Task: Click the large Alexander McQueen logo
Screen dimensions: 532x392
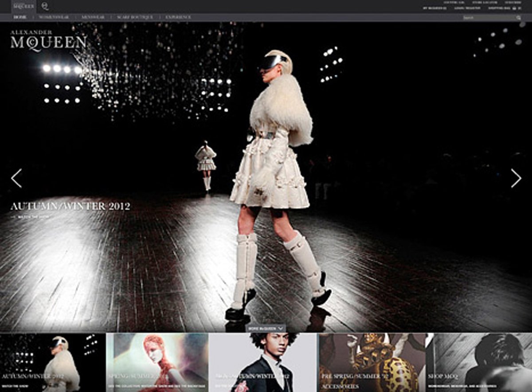Action: tap(48, 41)
